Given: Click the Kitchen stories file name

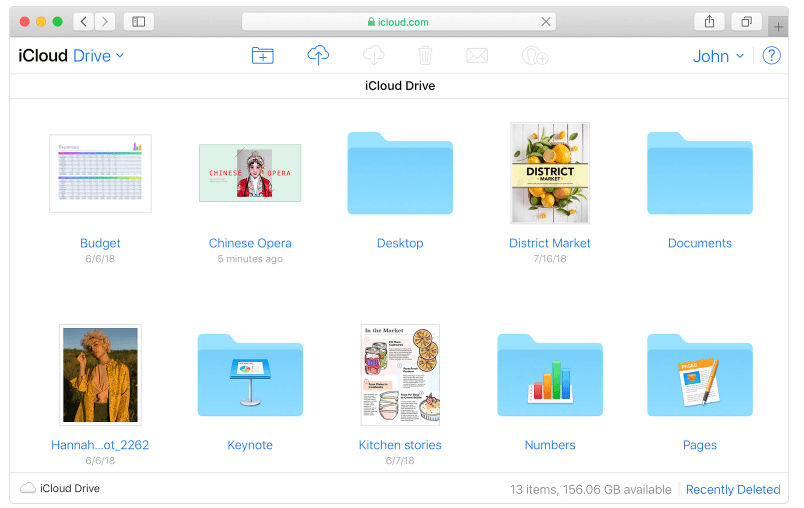Looking at the screenshot, I should coord(400,445).
